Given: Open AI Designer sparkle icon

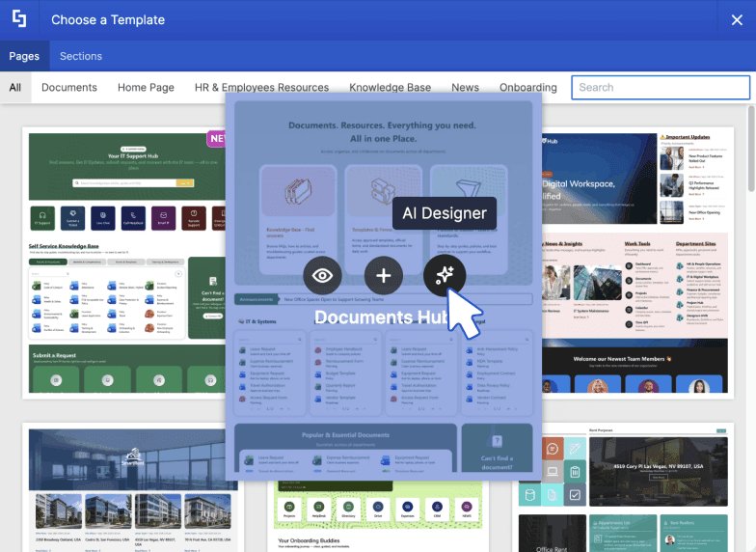Looking at the screenshot, I should coord(444,276).
